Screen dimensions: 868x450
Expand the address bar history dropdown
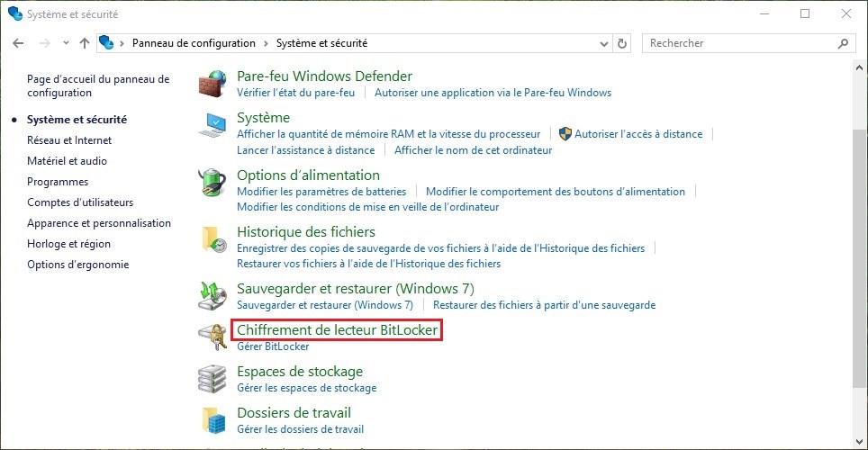(603, 43)
